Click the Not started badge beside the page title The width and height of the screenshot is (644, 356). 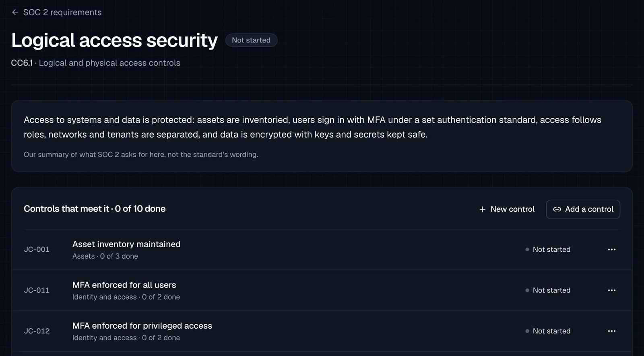251,40
